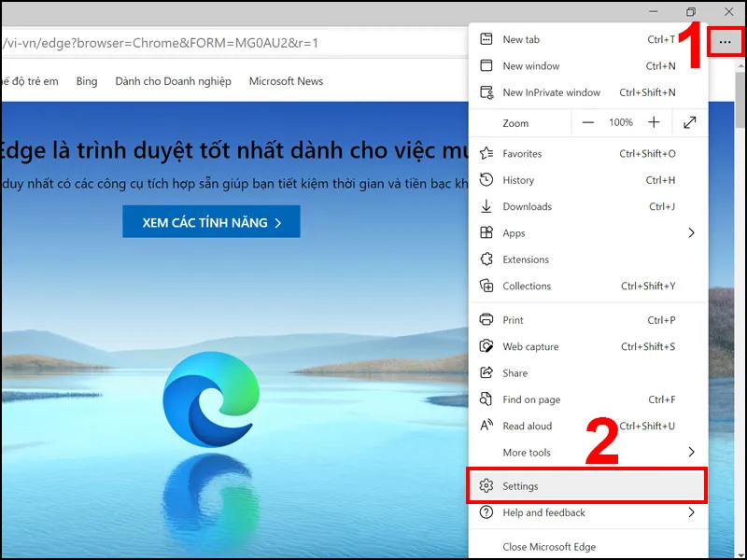The image size is (747, 560).
Task: Open the three-dot Settings and more menu
Action: click(726, 43)
